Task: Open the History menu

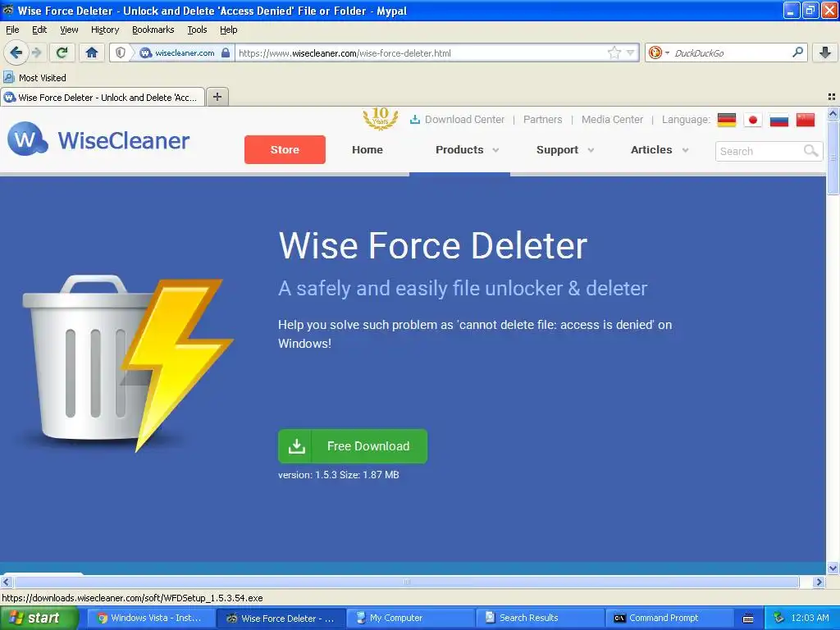Action: 104,30
